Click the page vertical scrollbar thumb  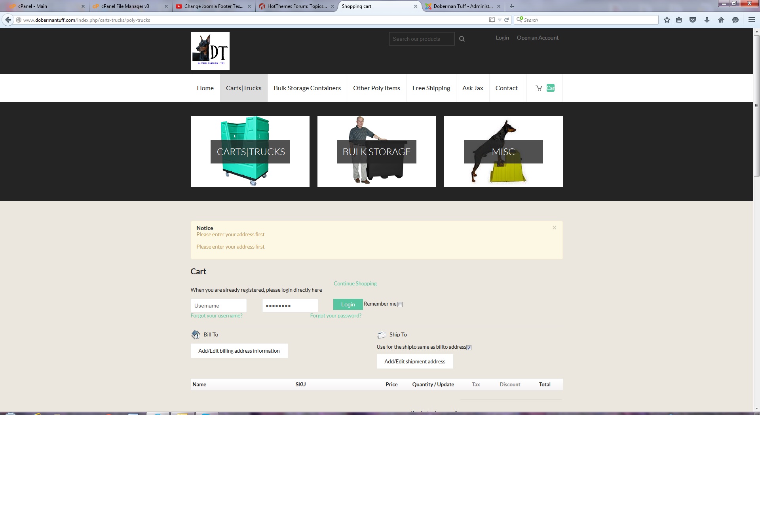(756, 106)
